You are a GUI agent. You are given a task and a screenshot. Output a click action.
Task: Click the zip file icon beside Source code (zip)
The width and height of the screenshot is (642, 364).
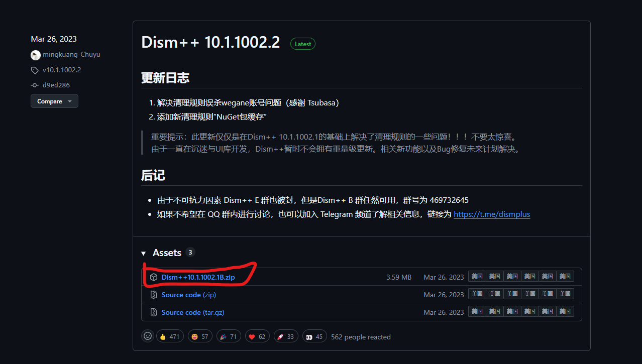pyautogui.click(x=154, y=295)
